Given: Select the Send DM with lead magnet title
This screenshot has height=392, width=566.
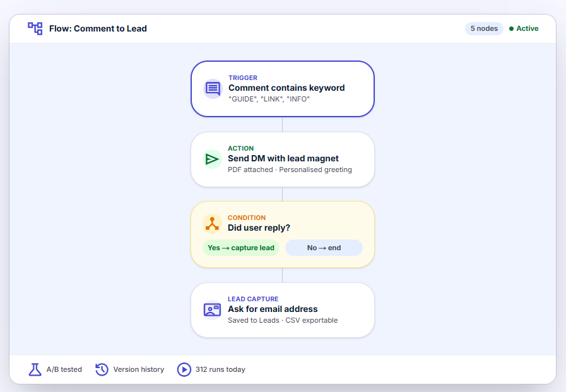Looking at the screenshot, I should (283, 159).
